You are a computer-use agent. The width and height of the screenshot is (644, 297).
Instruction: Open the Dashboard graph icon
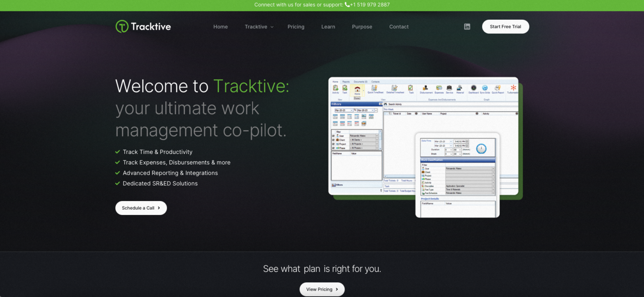pyautogui.click(x=473, y=88)
